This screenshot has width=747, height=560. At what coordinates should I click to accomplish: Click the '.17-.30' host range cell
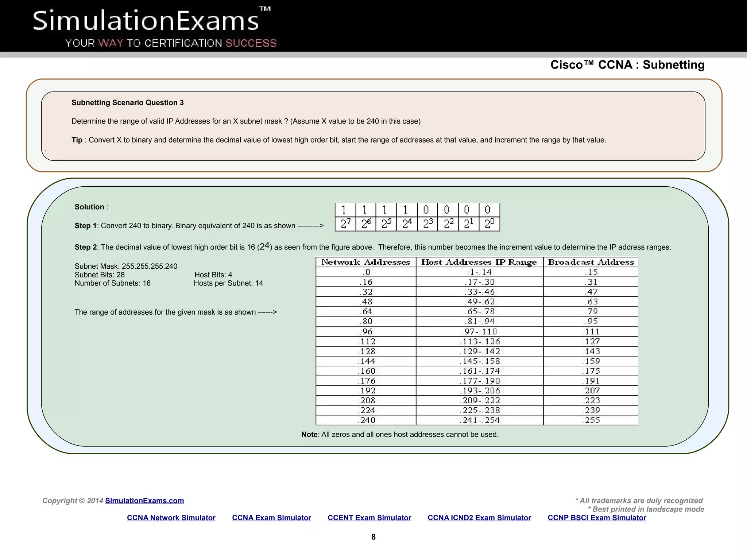(x=479, y=282)
